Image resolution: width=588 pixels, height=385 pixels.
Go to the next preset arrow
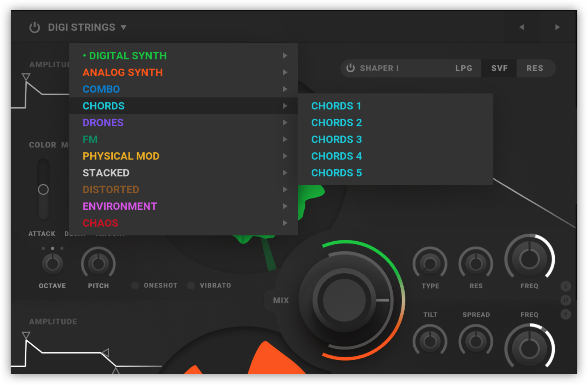[x=557, y=27]
